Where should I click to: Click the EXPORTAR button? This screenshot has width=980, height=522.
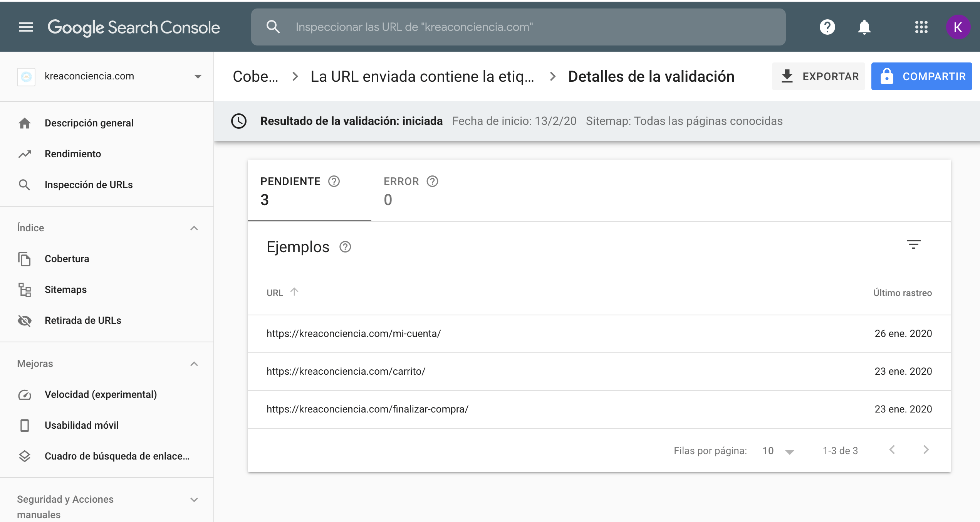[818, 76]
